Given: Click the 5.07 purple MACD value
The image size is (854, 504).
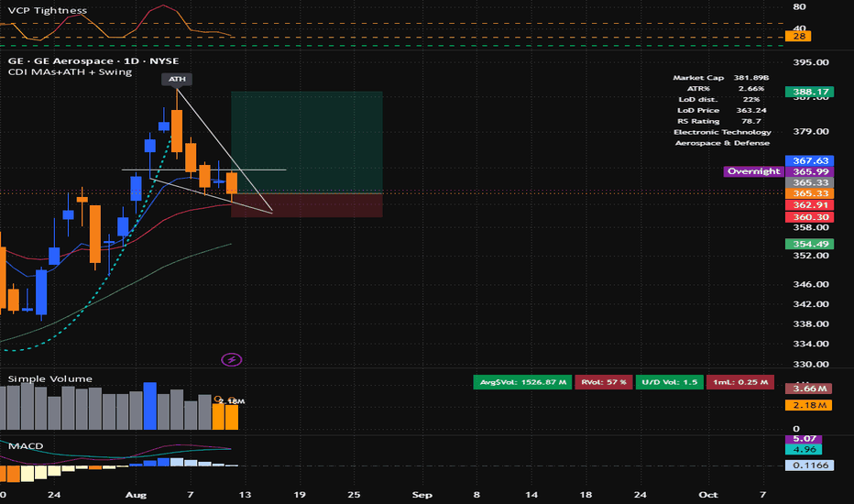Looking at the screenshot, I should 804,439.
